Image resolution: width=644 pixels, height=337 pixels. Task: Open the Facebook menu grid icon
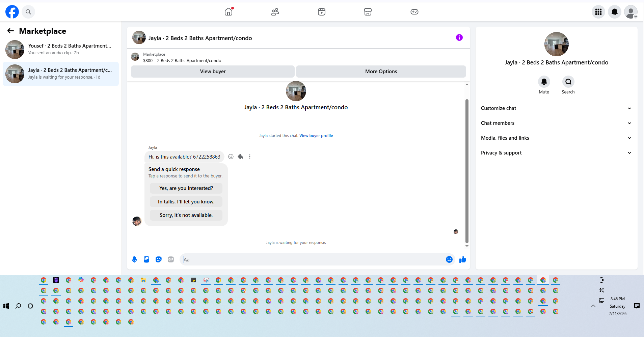[598, 12]
